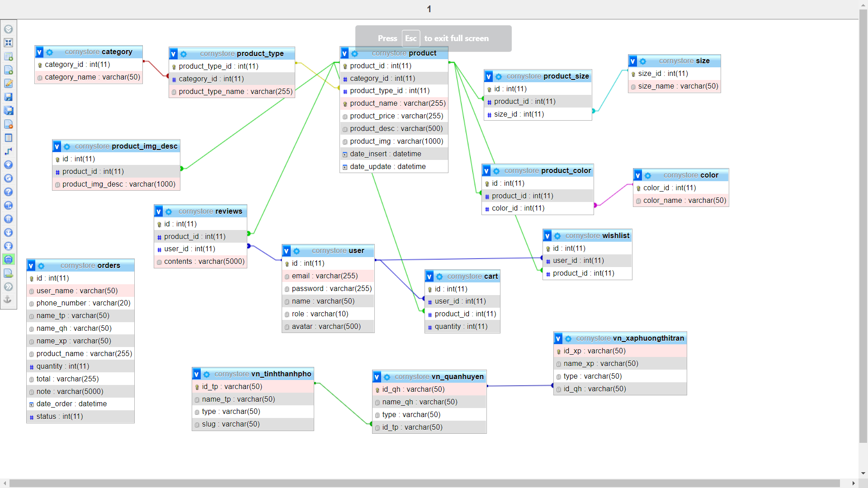Create a new table with the toolbar icon

(x=8, y=56)
